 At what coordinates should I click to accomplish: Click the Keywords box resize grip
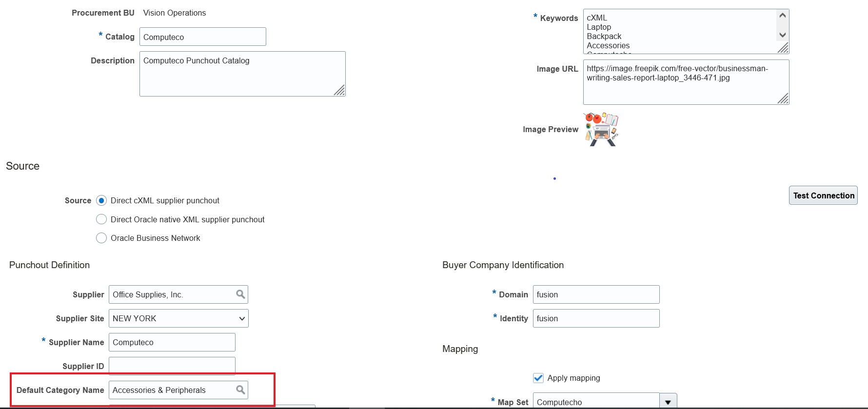(783, 48)
